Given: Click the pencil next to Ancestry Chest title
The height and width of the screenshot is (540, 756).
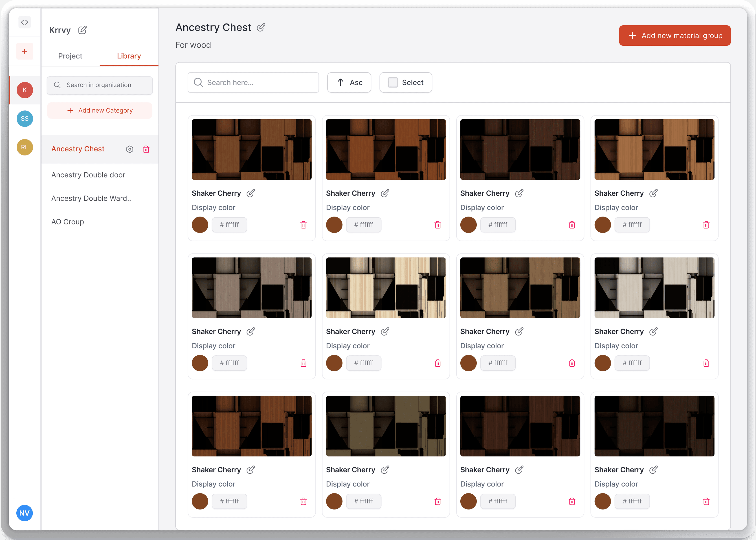Looking at the screenshot, I should click(x=261, y=27).
